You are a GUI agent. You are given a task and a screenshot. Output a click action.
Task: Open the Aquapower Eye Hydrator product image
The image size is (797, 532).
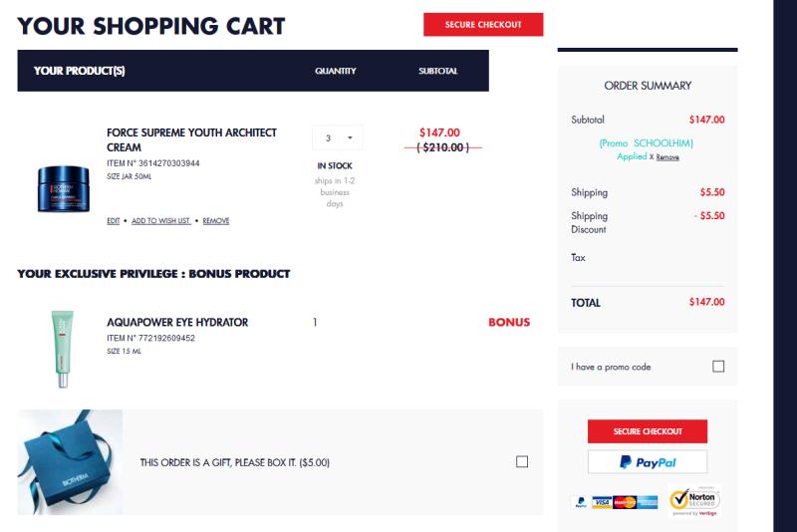click(x=62, y=349)
